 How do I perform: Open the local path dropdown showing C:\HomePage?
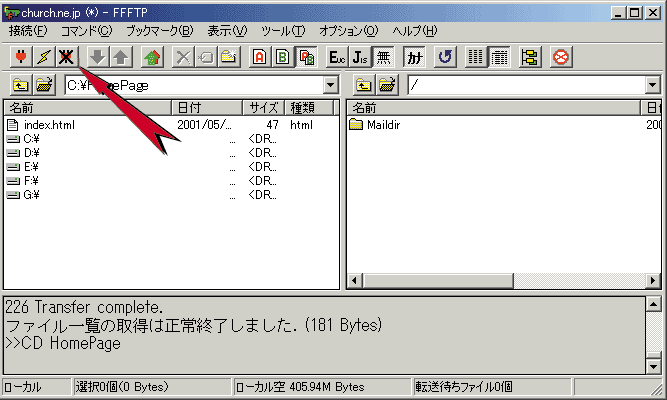click(x=331, y=85)
